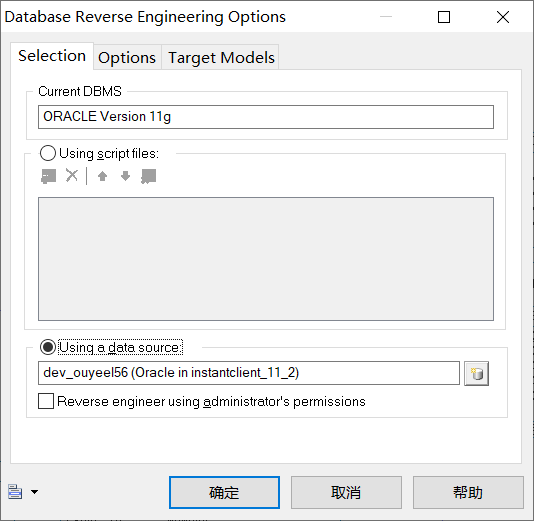
Task: Click the Delete script file X icon
Action: point(72,176)
